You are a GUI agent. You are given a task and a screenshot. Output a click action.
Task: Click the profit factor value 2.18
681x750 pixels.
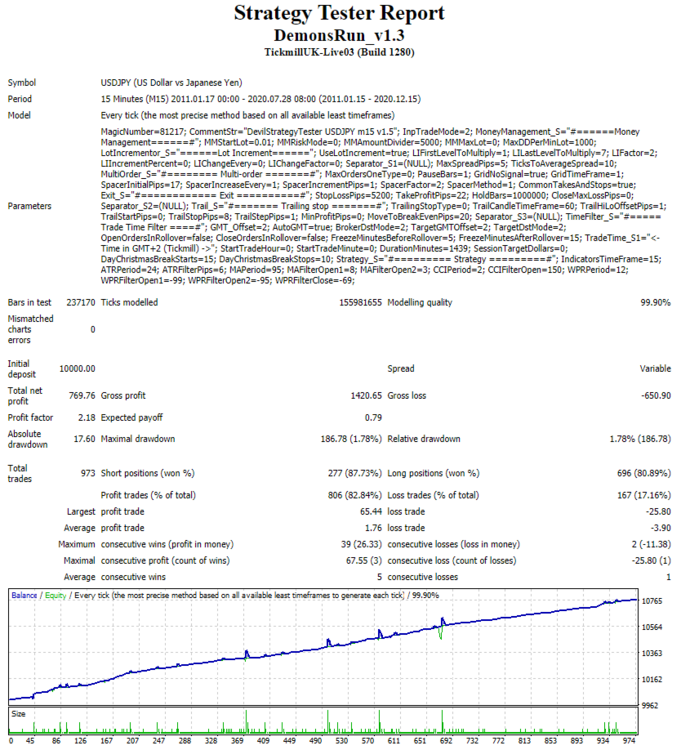click(x=87, y=418)
